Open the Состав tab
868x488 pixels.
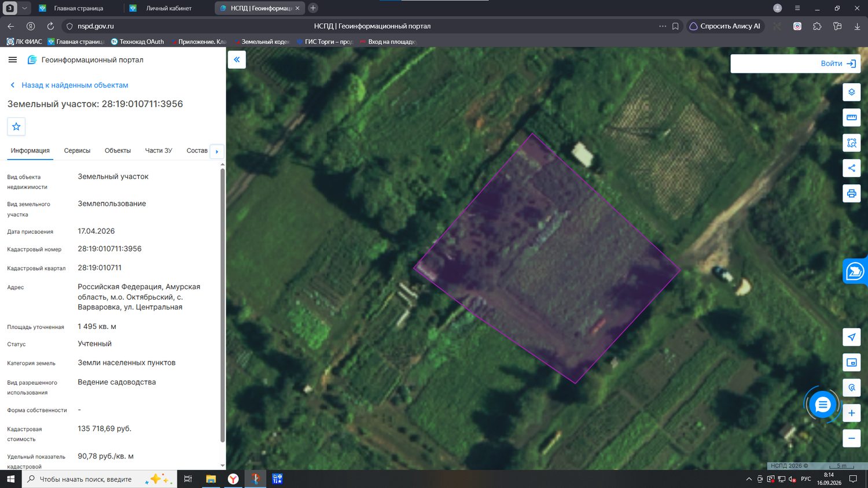(x=197, y=150)
